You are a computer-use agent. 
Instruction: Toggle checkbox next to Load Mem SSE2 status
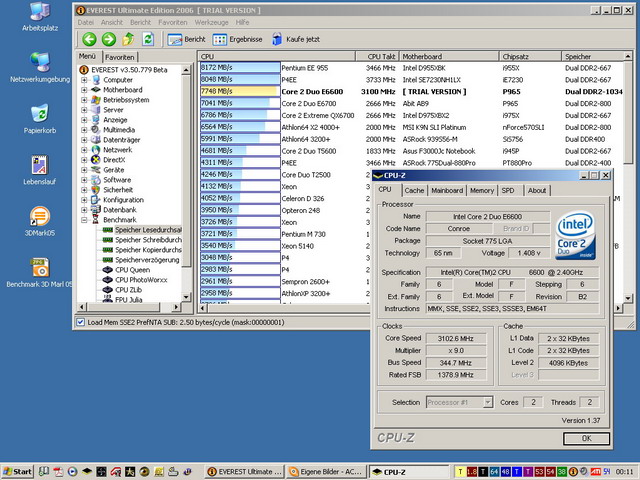pyautogui.click(x=81, y=322)
